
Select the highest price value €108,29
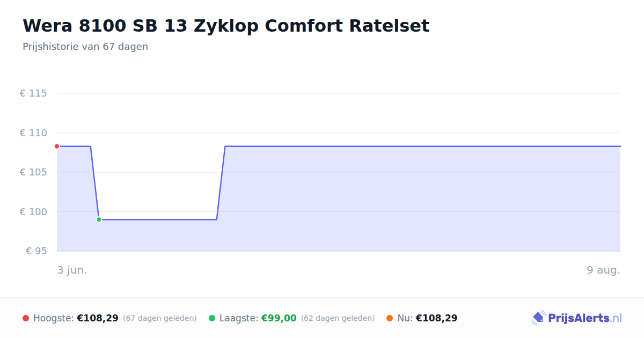click(x=98, y=318)
